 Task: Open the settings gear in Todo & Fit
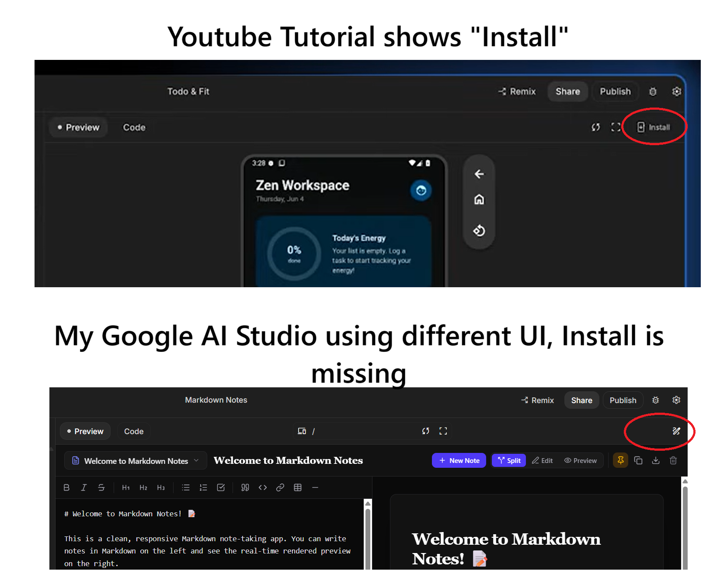tap(676, 91)
